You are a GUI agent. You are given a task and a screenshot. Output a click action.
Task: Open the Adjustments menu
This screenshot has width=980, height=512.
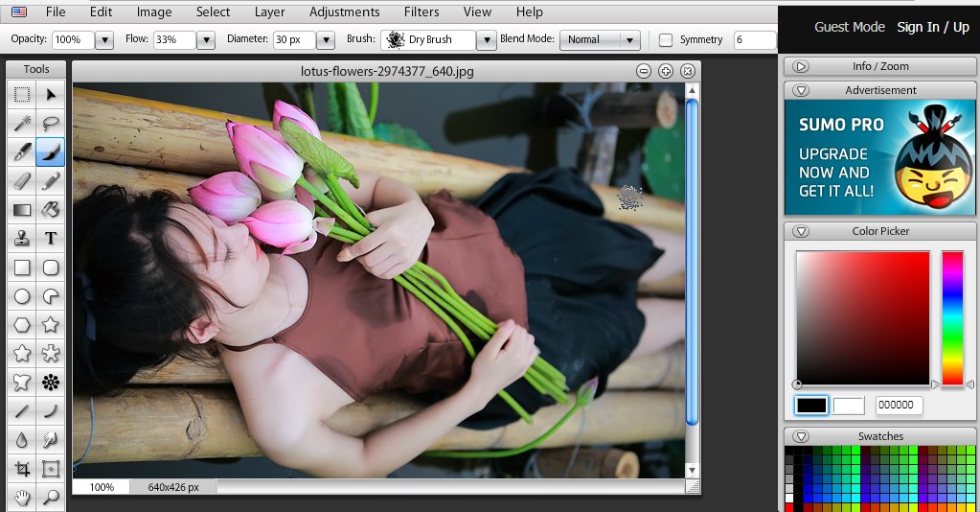344,12
